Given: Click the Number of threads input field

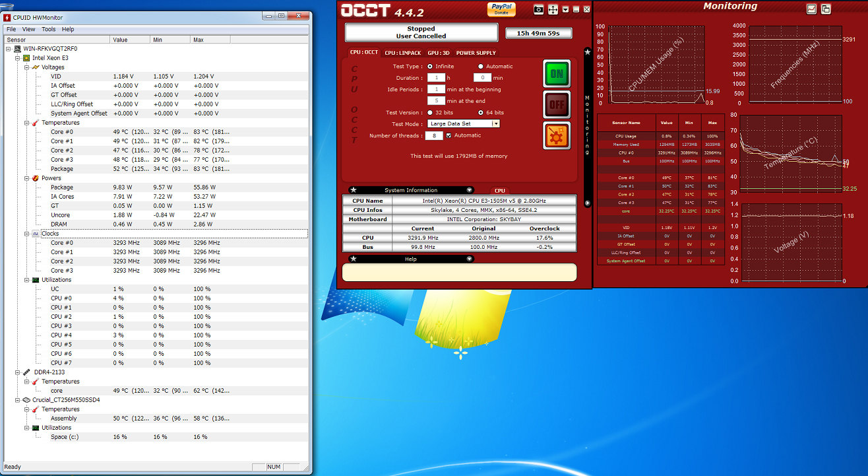Looking at the screenshot, I should point(433,135).
